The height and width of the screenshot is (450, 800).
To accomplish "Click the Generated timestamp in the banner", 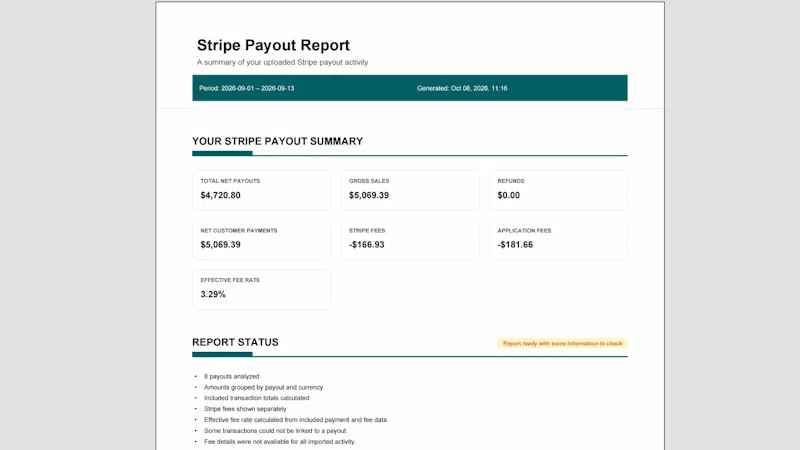I will (x=462, y=88).
